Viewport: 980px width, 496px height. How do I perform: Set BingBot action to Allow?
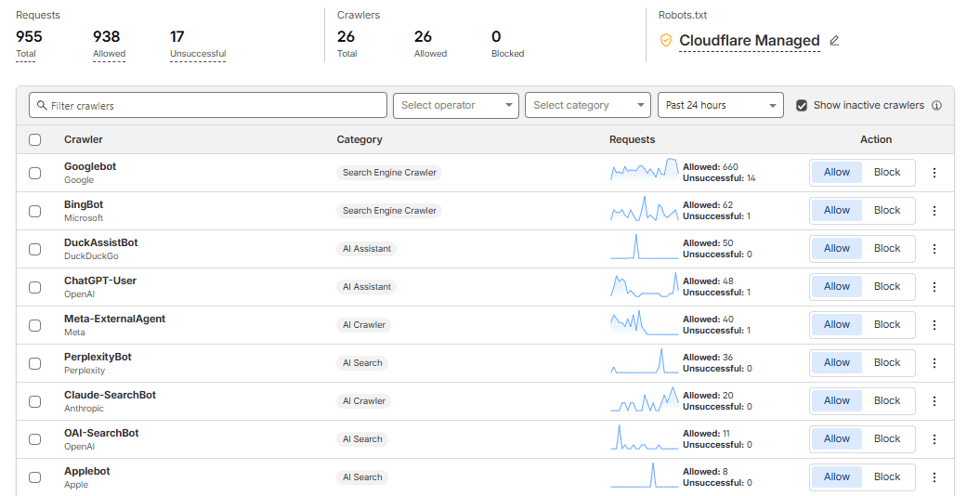836,211
